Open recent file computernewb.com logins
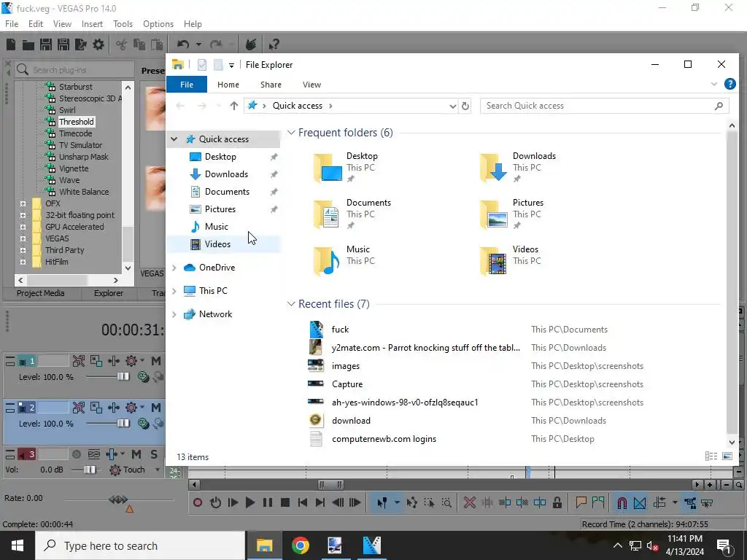Viewport: 747px width, 560px height. click(384, 439)
